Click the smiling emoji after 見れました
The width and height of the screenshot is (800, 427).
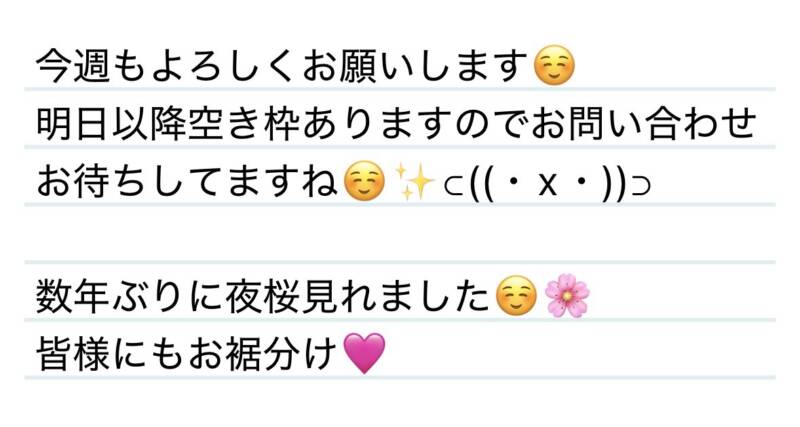click(516, 297)
